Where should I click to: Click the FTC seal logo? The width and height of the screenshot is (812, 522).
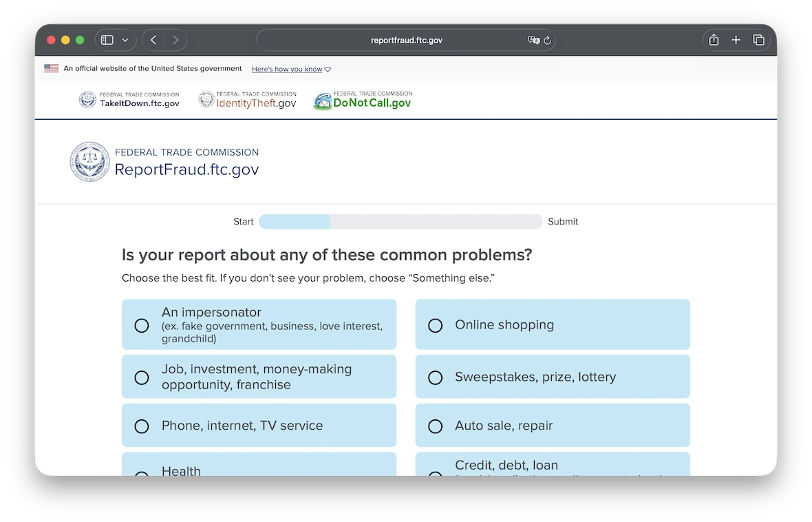pyautogui.click(x=89, y=162)
